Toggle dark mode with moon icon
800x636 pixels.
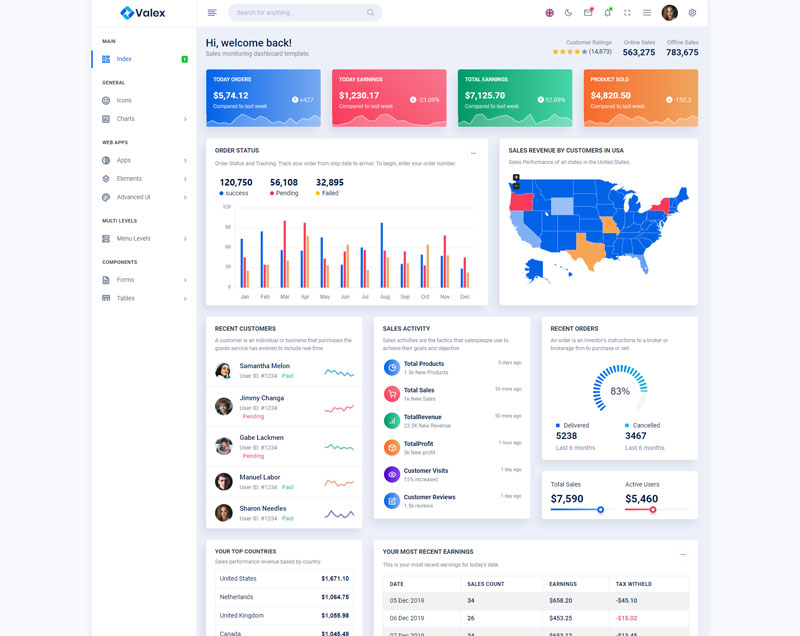pyautogui.click(x=569, y=13)
